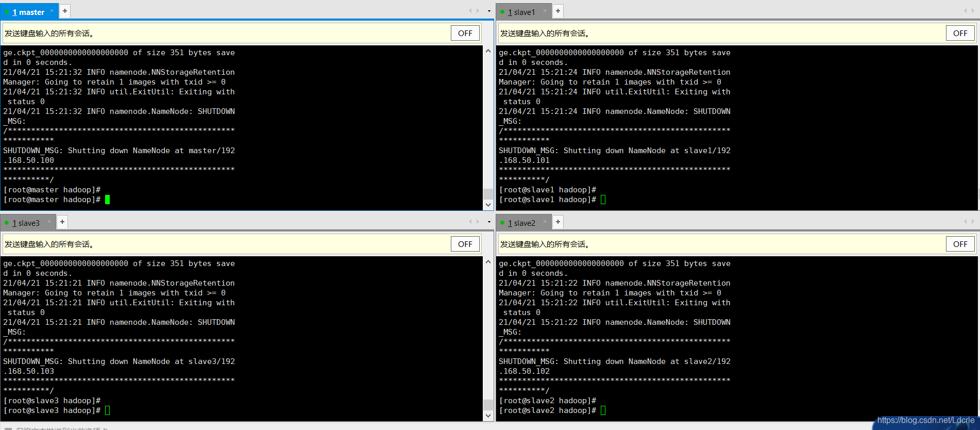Click right tab-scroll arrow in slave1 pane
This screenshot has width=980, height=430.
(x=973, y=11)
